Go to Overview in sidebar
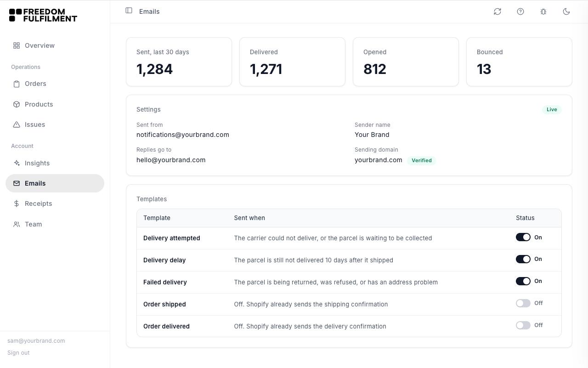Image resolution: width=588 pixels, height=368 pixels. click(x=55, y=45)
